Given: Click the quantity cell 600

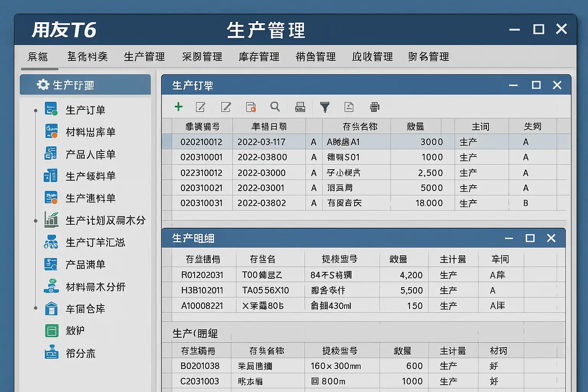Looking at the screenshot, I should 414,366.
